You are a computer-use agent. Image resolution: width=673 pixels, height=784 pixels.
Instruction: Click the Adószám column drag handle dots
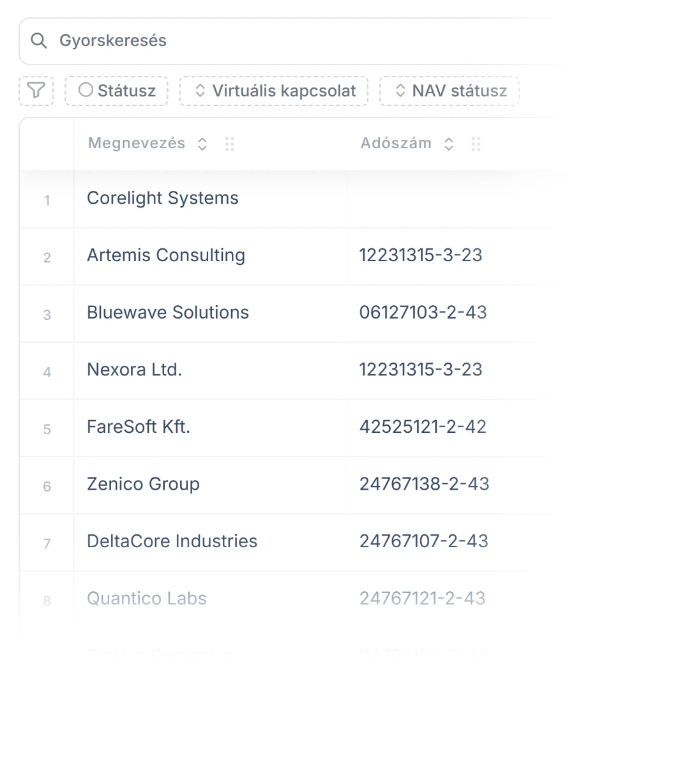[476, 144]
